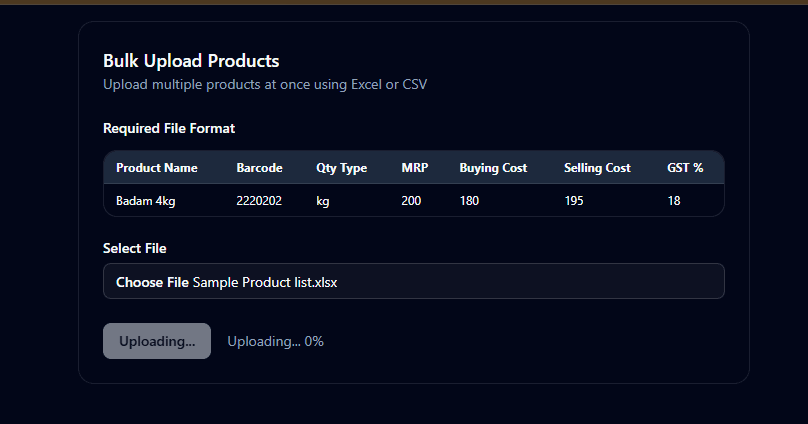Click the Selling Cost column header
The width and height of the screenshot is (808, 424).
tap(597, 168)
